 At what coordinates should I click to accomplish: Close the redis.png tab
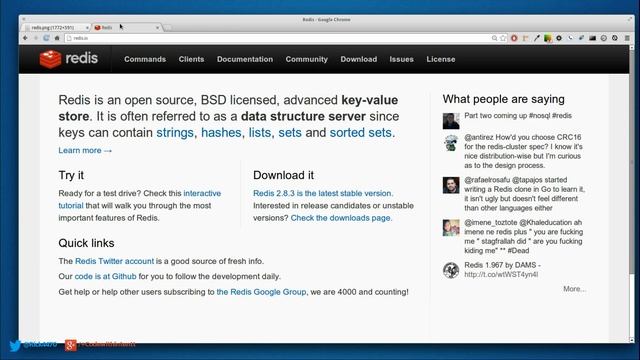tap(87, 28)
